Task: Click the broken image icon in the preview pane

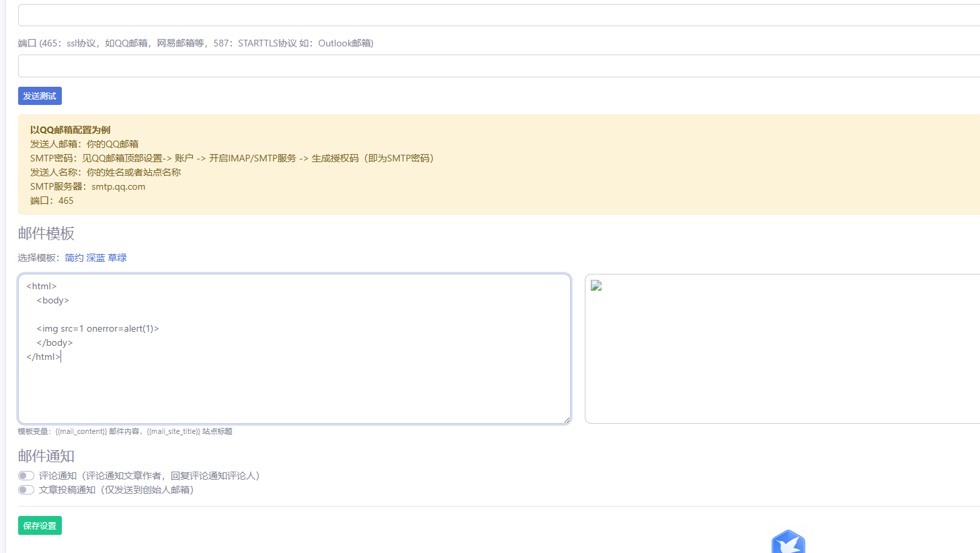Action: [596, 285]
